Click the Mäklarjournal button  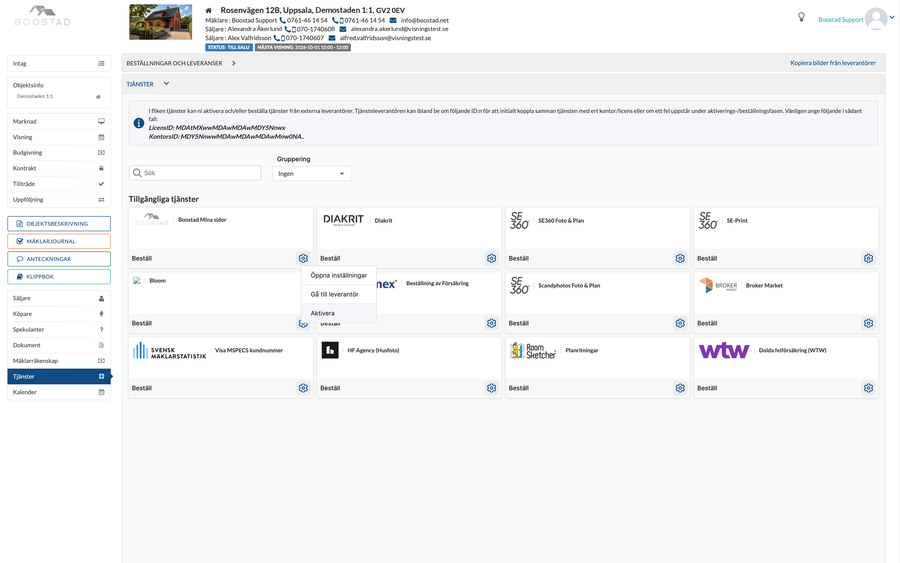coord(59,242)
